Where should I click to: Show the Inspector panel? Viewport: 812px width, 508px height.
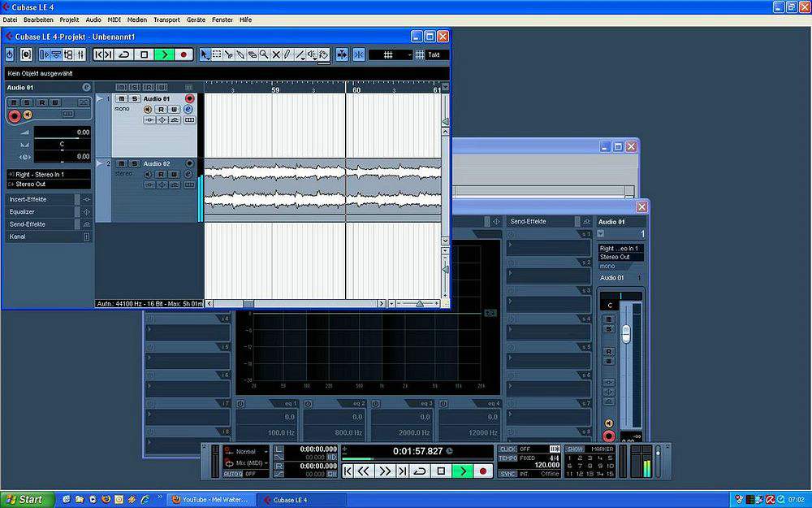[x=45, y=54]
